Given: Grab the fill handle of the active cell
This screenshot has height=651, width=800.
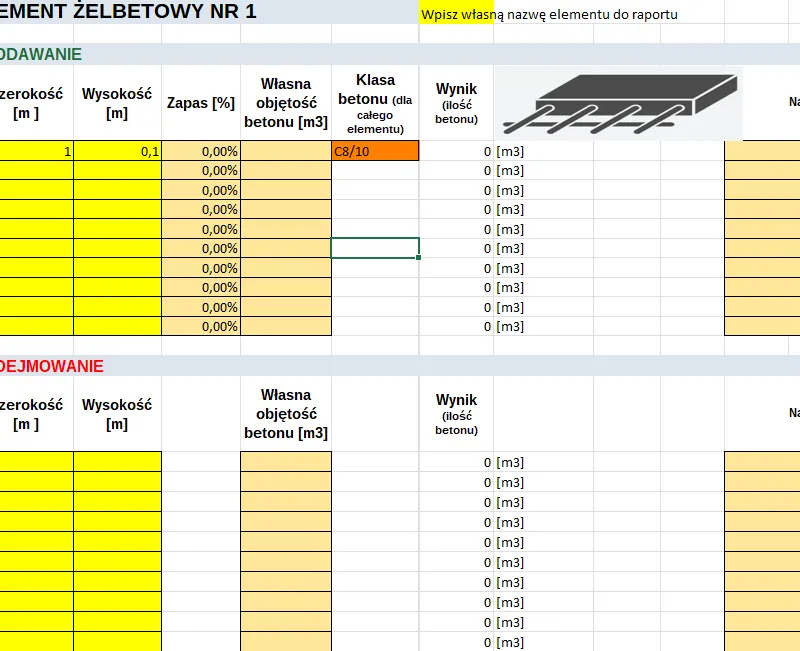Looking at the screenshot, I should [x=419, y=258].
